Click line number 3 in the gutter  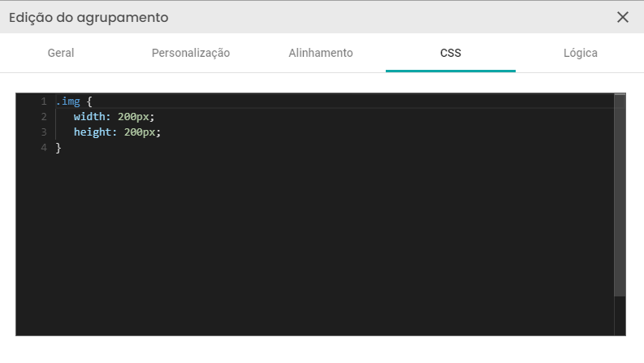[44, 132]
